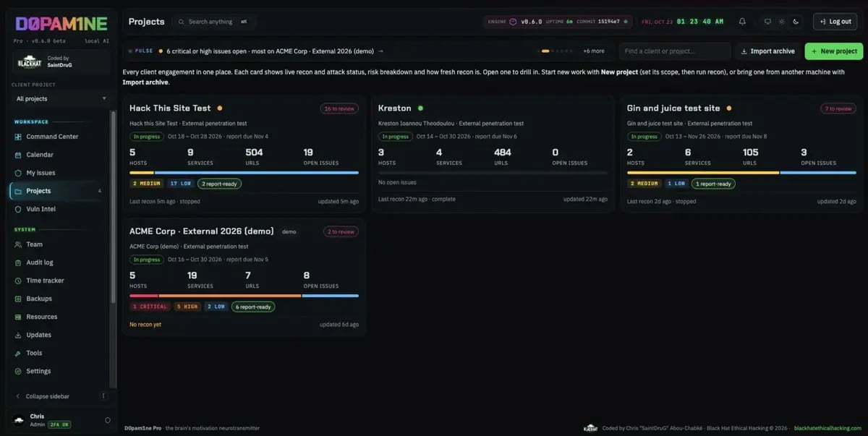Open Settings from the sidebar

pyautogui.click(x=59, y=371)
